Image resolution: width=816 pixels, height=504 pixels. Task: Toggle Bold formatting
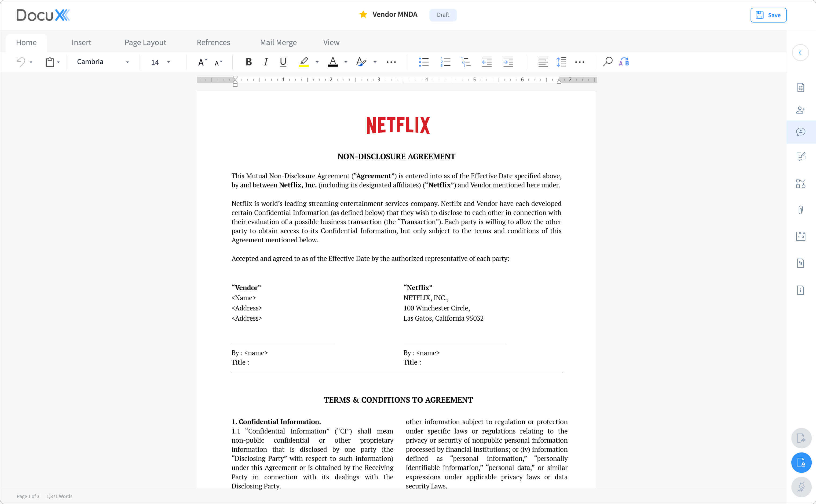pyautogui.click(x=248, y=62)
